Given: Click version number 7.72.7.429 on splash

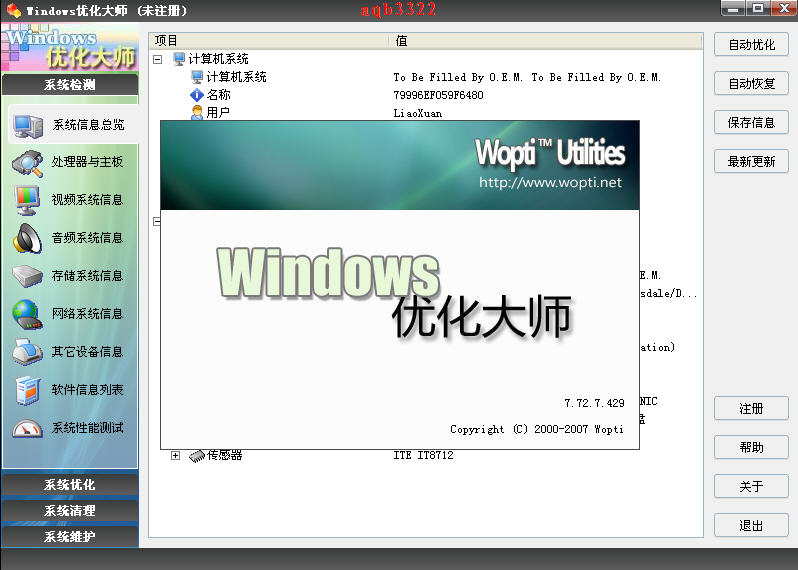Looking at the screenshot, I should (x=594, y=403).
